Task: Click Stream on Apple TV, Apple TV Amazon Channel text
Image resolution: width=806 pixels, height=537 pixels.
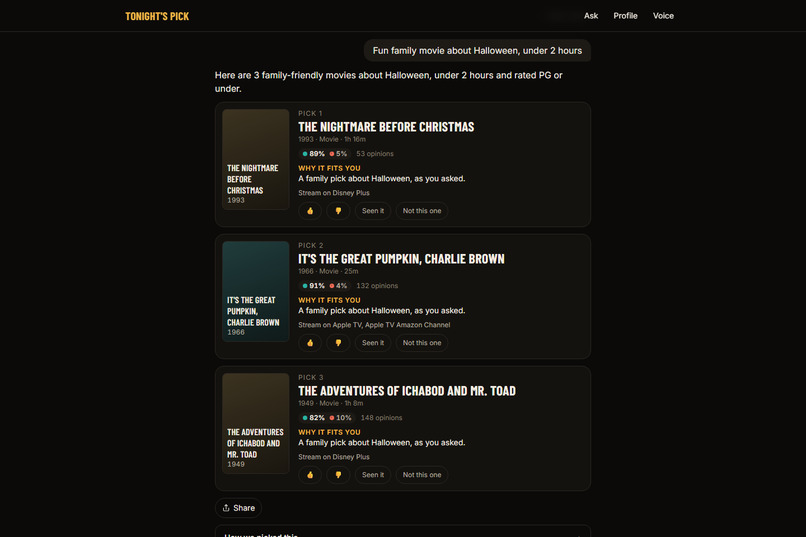Action: [374, 325]
